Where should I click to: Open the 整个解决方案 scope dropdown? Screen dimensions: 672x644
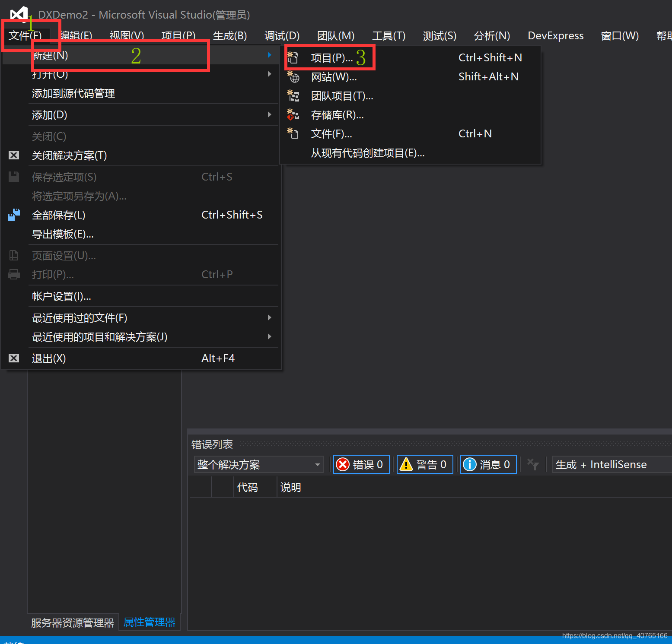[258, 464]
